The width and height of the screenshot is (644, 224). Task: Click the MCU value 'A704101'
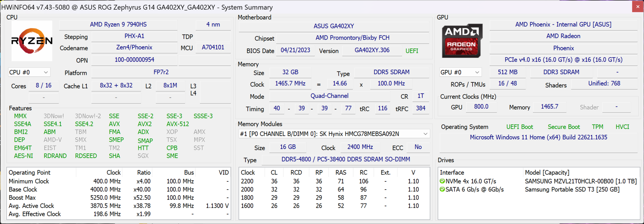[x=213, y=48]
